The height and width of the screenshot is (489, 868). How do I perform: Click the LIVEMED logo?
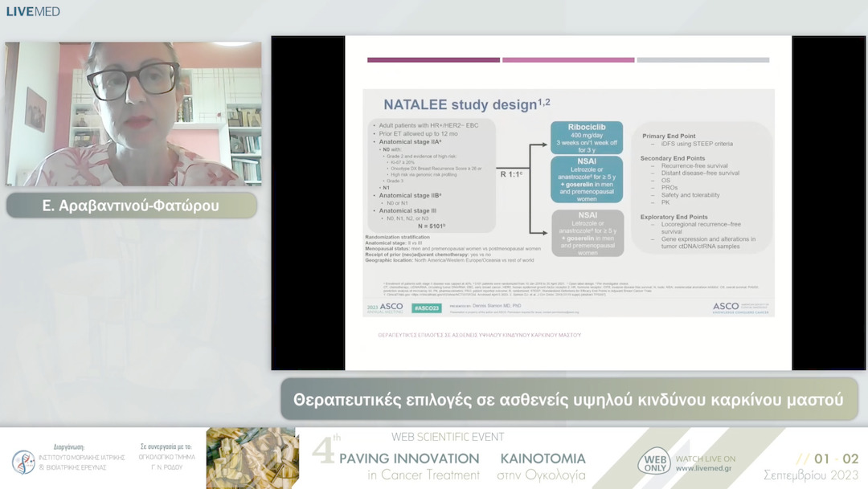[33, 11]
